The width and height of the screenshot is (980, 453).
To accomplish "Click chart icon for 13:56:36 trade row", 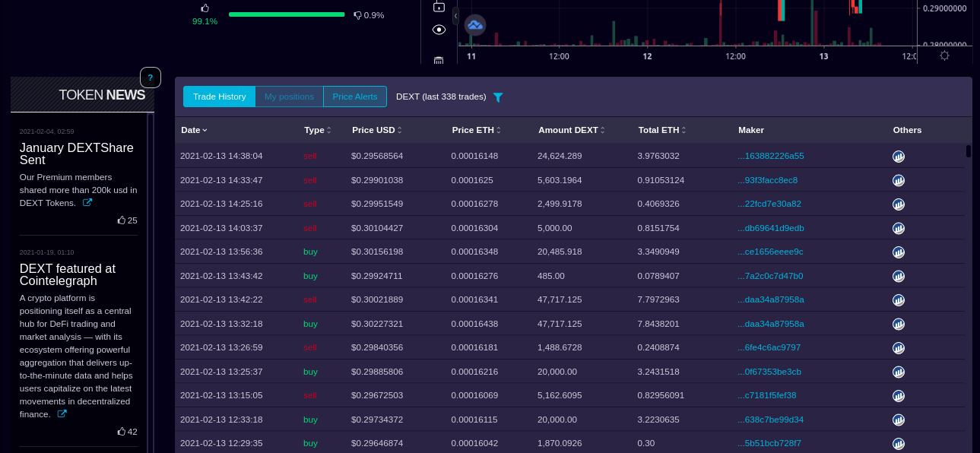I will pos(899,252).
